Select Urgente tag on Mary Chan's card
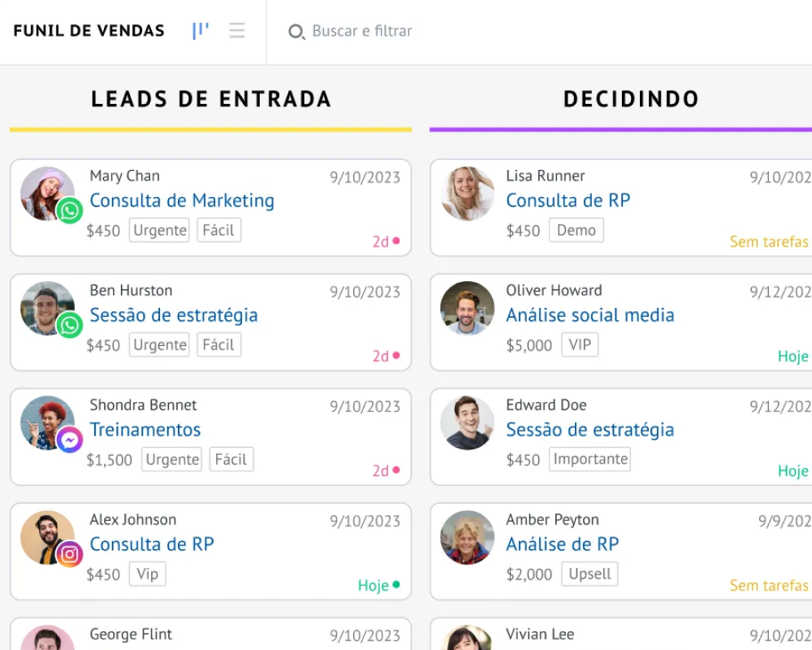This screenshot has height=650, width=812. (x=160, y=231)
